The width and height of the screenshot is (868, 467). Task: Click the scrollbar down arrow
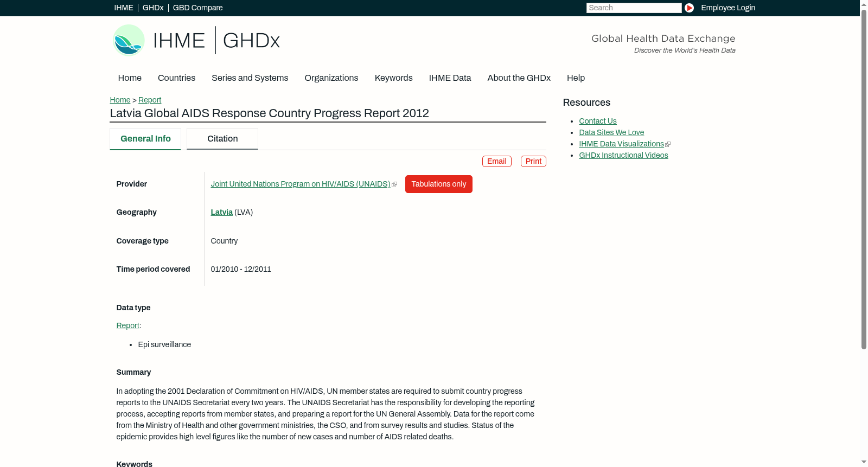(864, 463)
